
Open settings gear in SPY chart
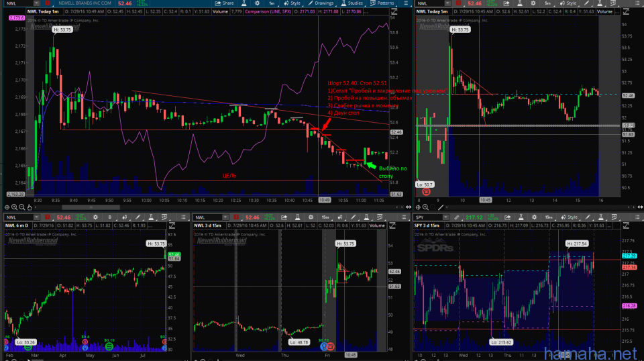534,217
